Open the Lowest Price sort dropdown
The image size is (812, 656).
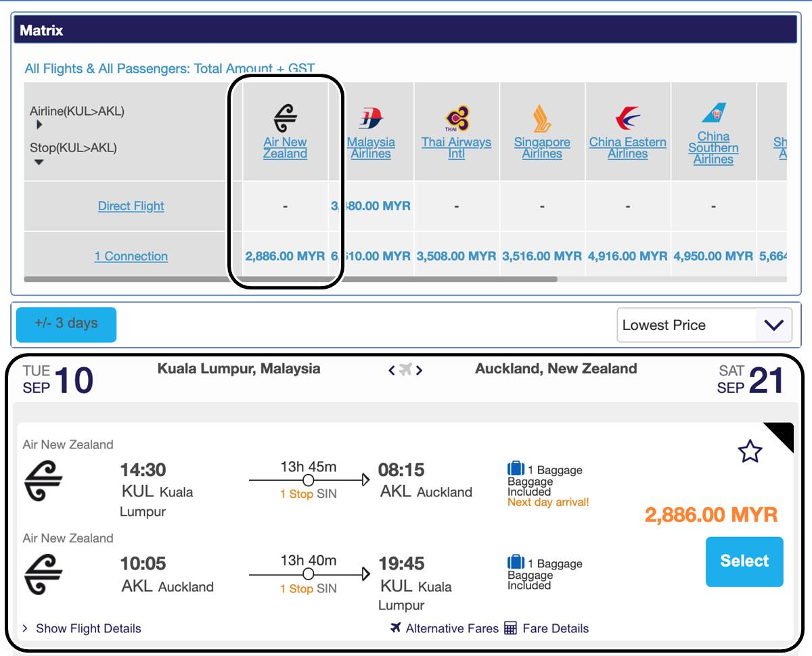(704, 325)
